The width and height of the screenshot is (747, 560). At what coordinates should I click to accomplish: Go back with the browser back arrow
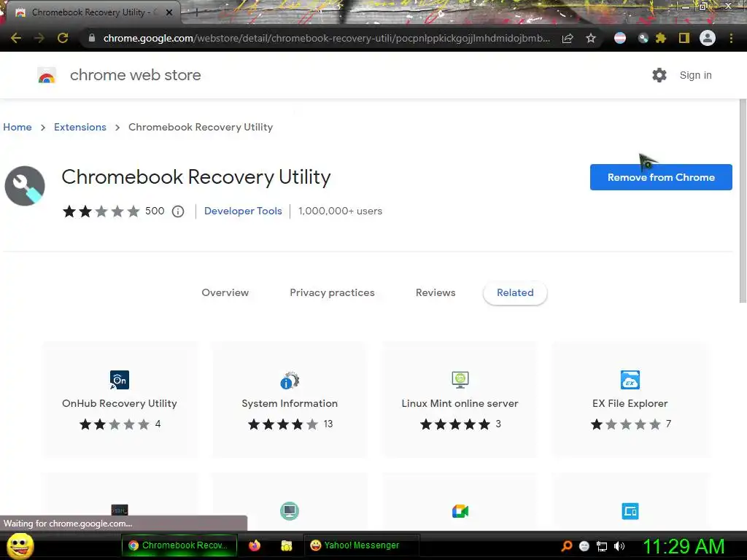[x=16, y=38]
